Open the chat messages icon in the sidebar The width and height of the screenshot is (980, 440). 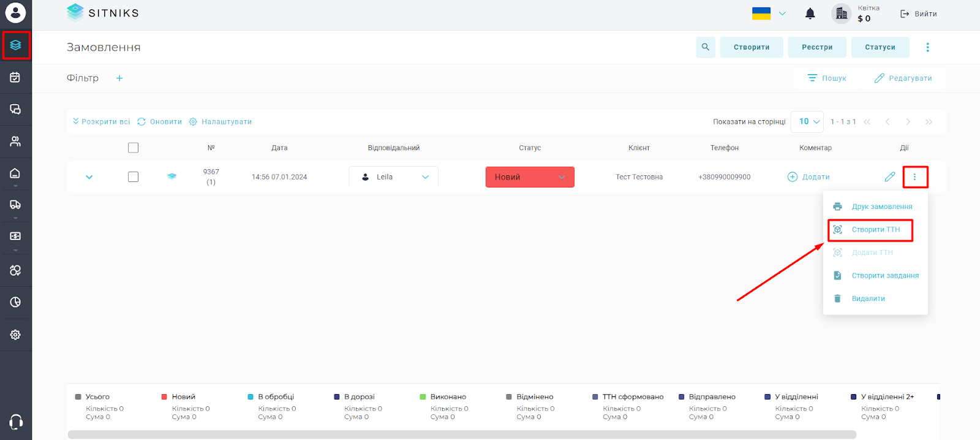click(x=15, y=109)
